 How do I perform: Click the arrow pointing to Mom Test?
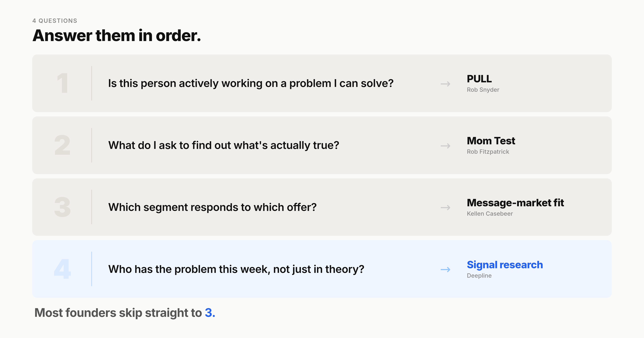[445, 146]
